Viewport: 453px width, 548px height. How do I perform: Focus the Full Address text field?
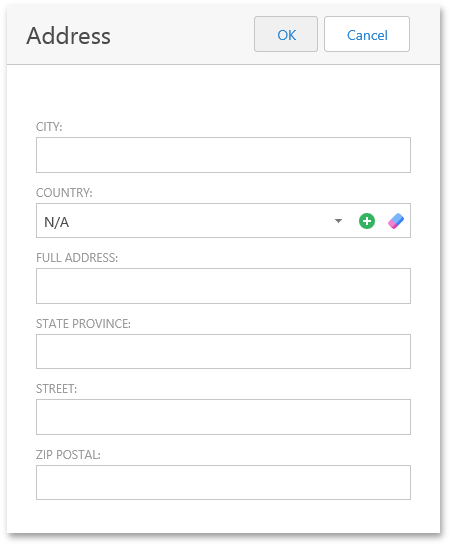point(223,286)
